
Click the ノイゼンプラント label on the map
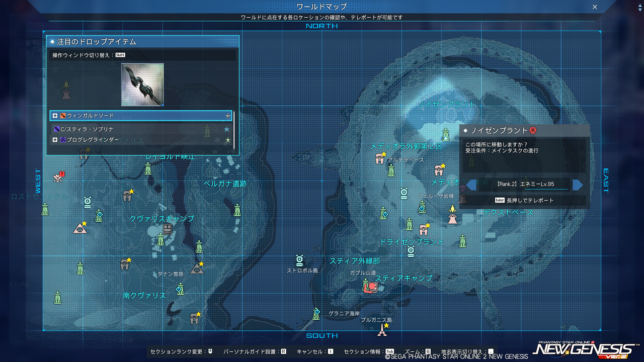coord(447,104)
